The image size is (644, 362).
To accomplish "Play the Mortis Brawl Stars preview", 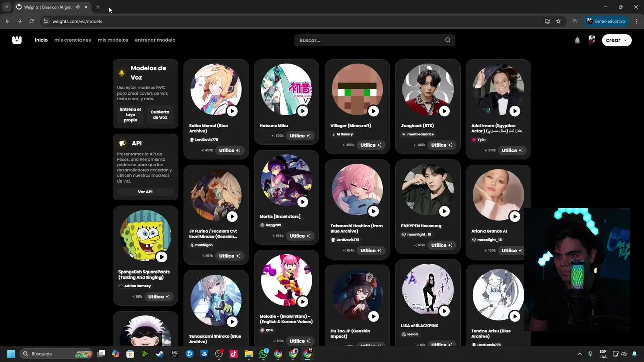I will pos(302,202).
